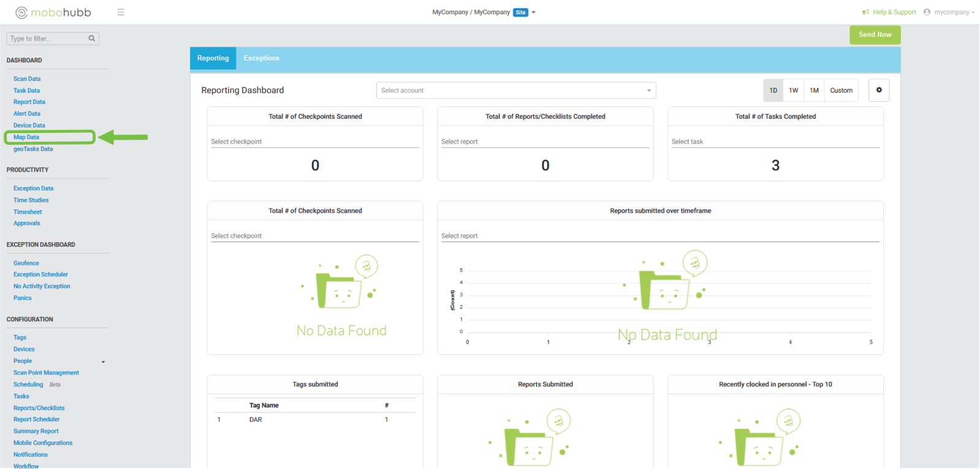The height and width of the screenshot is (469, 980).
Task: Choose the Custom timeframe button
Action: point(841,90)
